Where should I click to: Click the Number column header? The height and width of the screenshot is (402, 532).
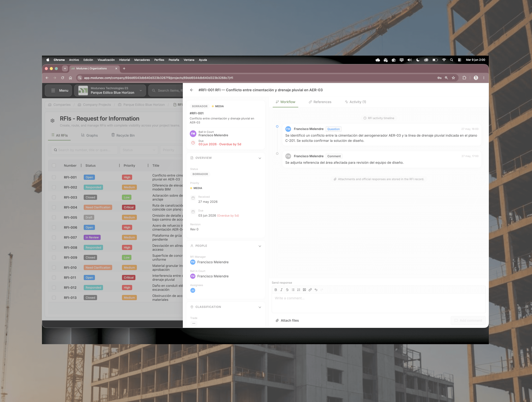(70, 166)
